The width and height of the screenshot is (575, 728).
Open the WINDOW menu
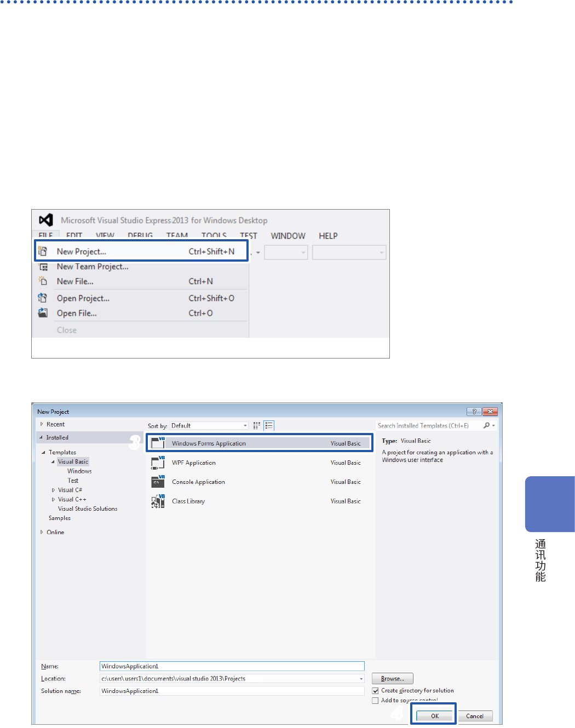tap(288, 236)
